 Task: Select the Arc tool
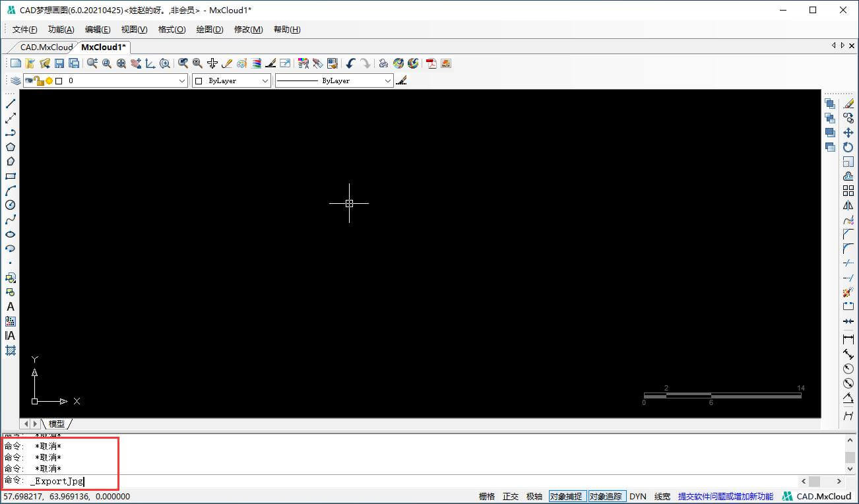pos(11,191)
